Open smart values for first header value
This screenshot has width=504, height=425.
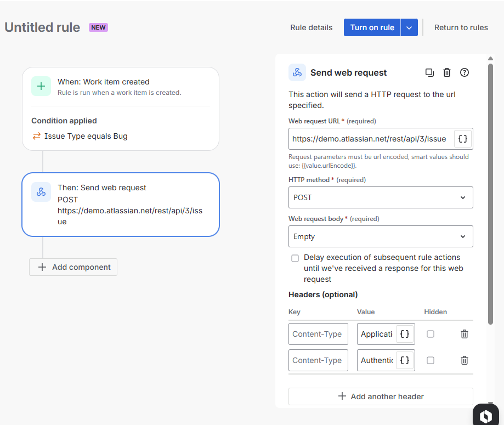pos(405,334)
